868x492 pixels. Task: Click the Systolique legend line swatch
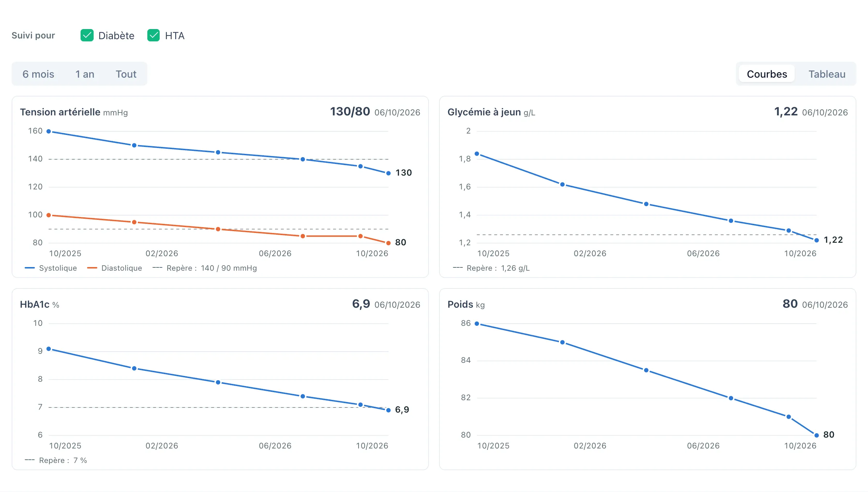point(30,268)
